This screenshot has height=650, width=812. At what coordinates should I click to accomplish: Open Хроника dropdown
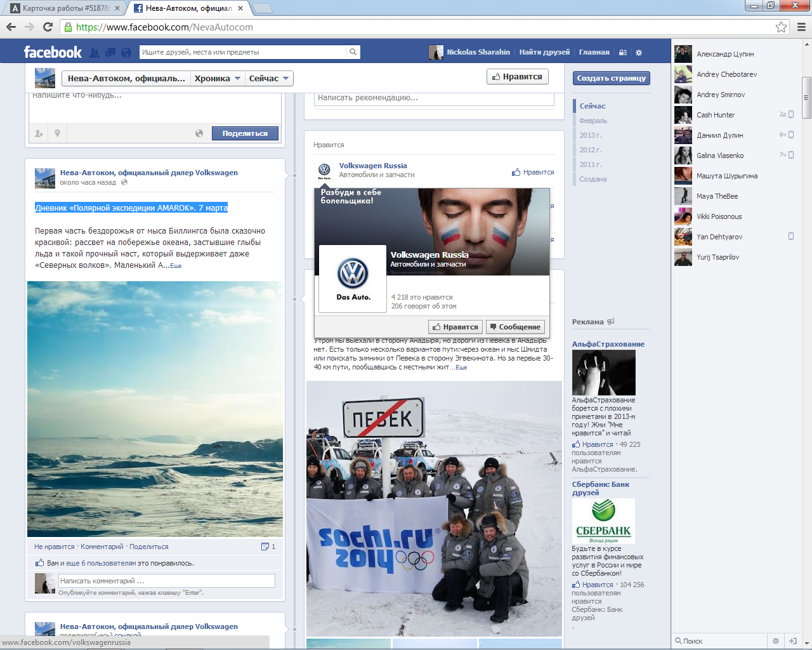[218, 78]
